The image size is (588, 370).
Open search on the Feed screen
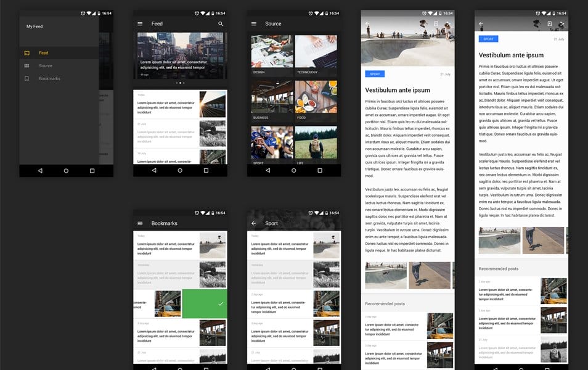click(x=220, y=23)
